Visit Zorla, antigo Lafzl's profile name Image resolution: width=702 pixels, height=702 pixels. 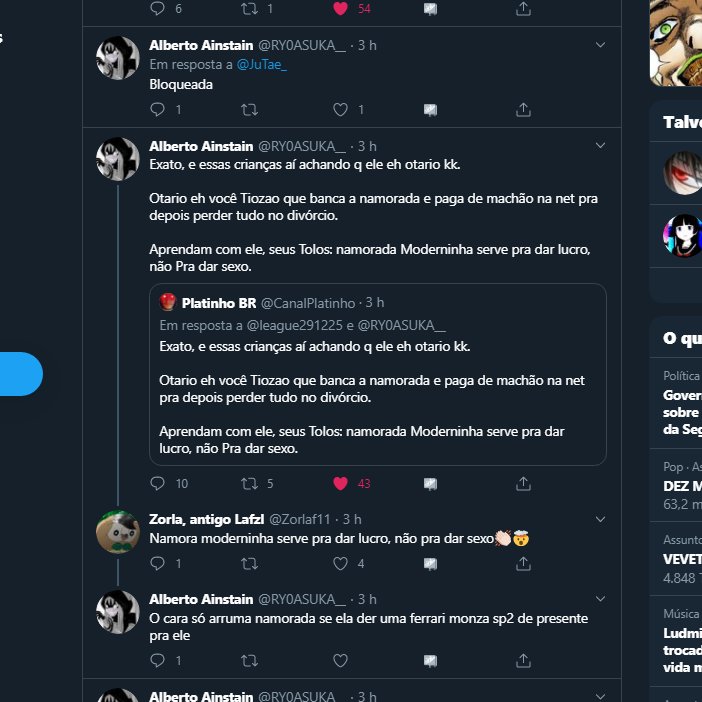[x=206, y=519]
